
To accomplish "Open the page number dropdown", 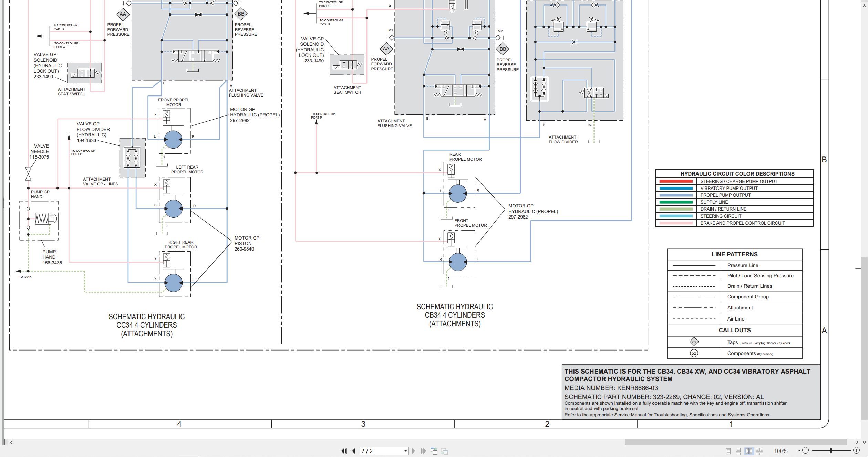I will [x=405, y=451].
